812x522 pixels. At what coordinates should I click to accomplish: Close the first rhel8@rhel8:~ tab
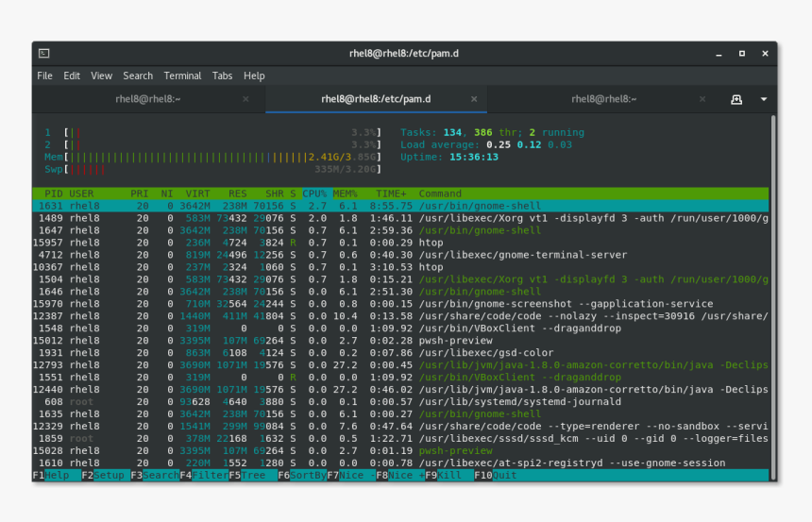click(245, 99)
